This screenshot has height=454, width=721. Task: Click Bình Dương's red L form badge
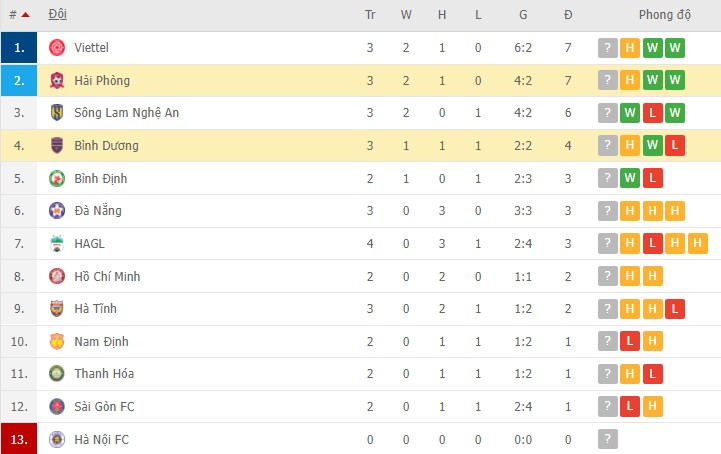[675, 146]
